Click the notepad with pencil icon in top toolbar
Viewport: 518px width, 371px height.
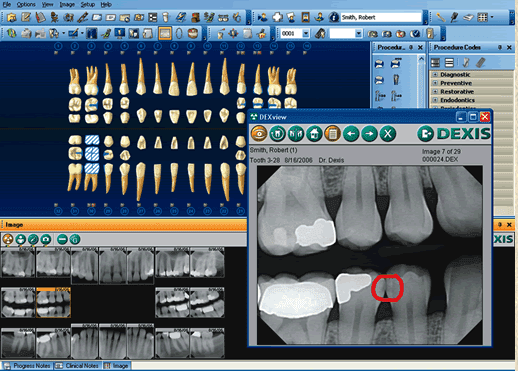click(x=26, y=17)
